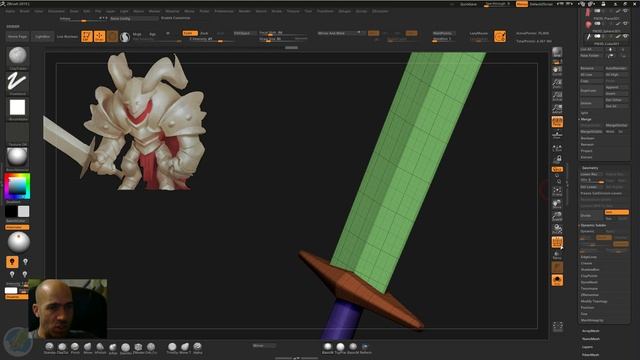Open the Brush menu
This screenshot has height=360, width=640.
coord(24,11)
